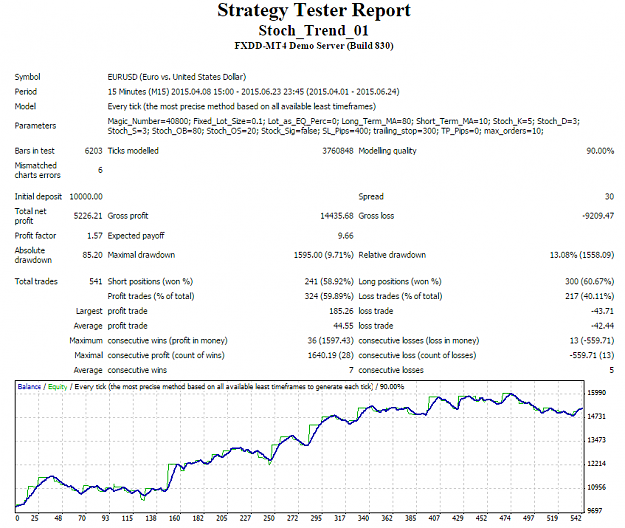
Task: Select the Total net profit value '5226.21'
Action: [x=88, y=216]
